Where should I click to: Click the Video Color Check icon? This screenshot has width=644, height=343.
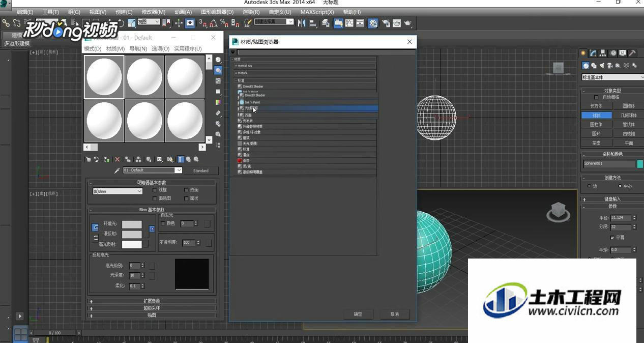coord(218,102)
